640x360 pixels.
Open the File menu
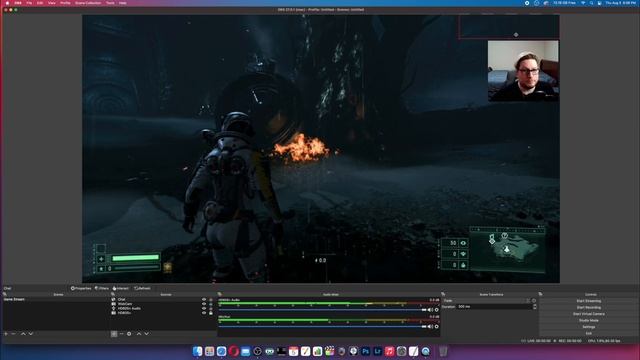point(29,3)
